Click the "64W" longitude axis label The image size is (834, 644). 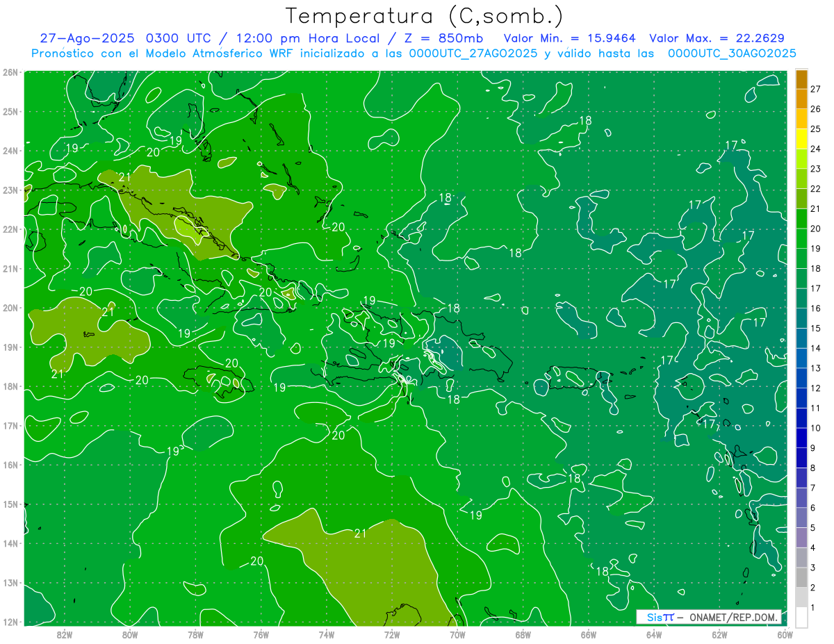coord(653,634)
